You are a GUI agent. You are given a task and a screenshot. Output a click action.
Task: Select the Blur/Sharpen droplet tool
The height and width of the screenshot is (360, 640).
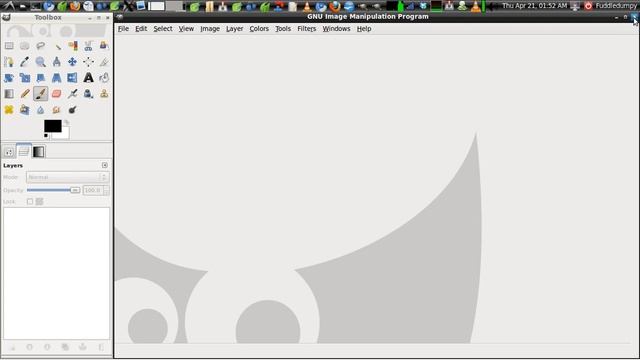pos(40,109)
